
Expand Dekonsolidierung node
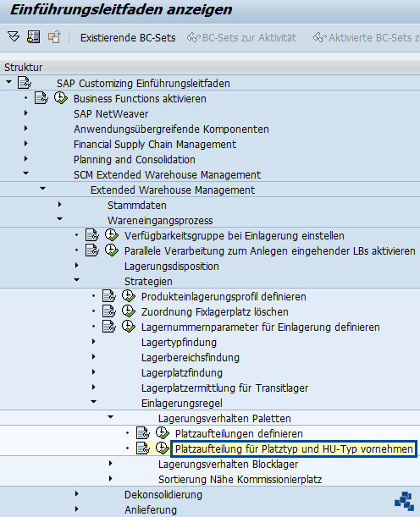[x=77, y=493]
